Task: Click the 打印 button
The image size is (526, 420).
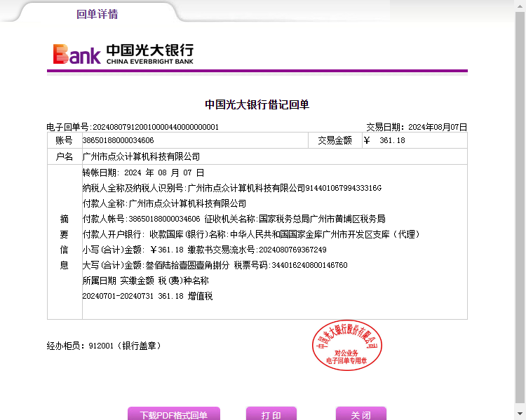Action: (x=271, y=414)
